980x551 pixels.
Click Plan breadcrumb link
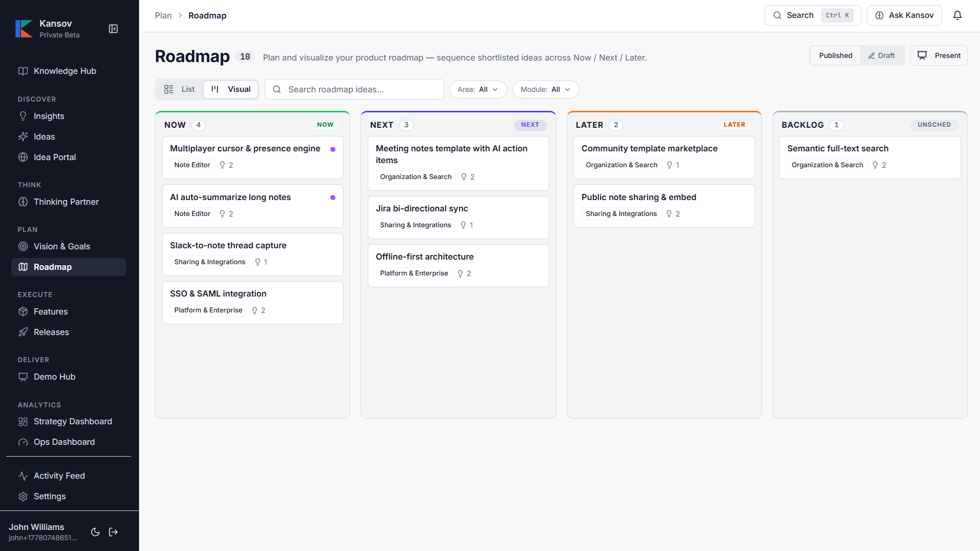163,15
